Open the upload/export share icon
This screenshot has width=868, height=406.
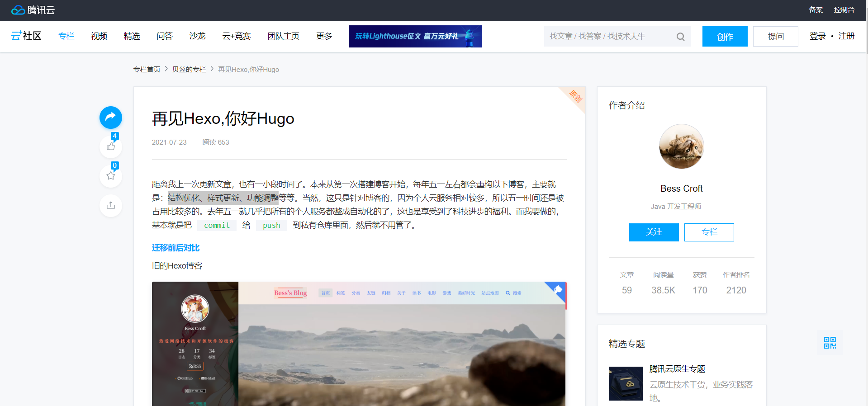(x=111, y=205)
